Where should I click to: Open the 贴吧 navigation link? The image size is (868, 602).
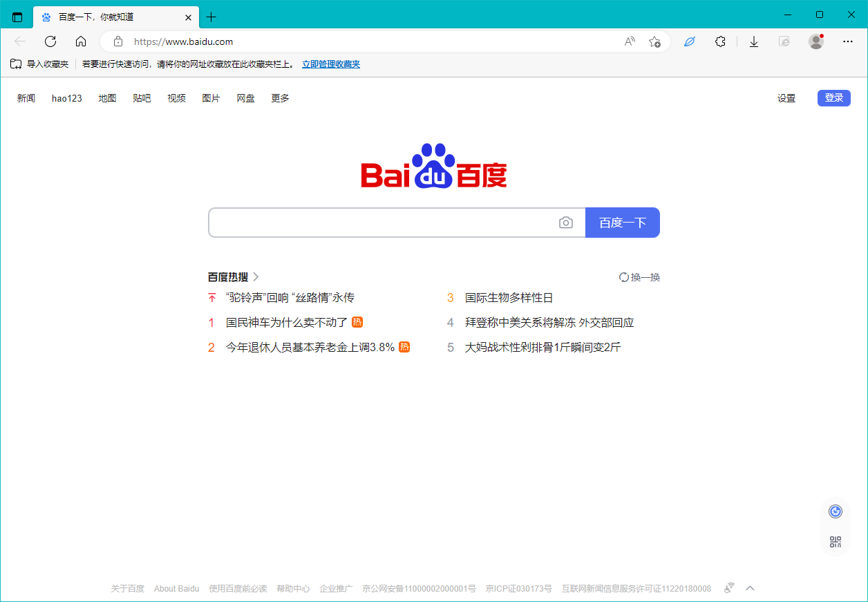click(x=142, y=98)
